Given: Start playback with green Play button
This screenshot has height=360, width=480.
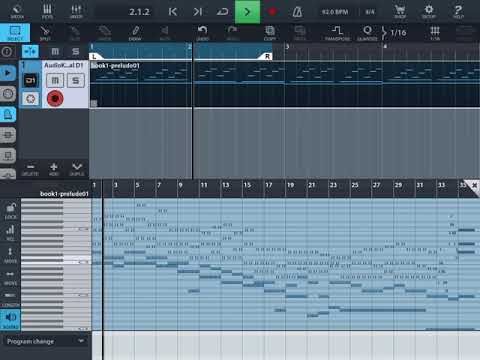Looking at the screenshot, I should pos(247,12).
